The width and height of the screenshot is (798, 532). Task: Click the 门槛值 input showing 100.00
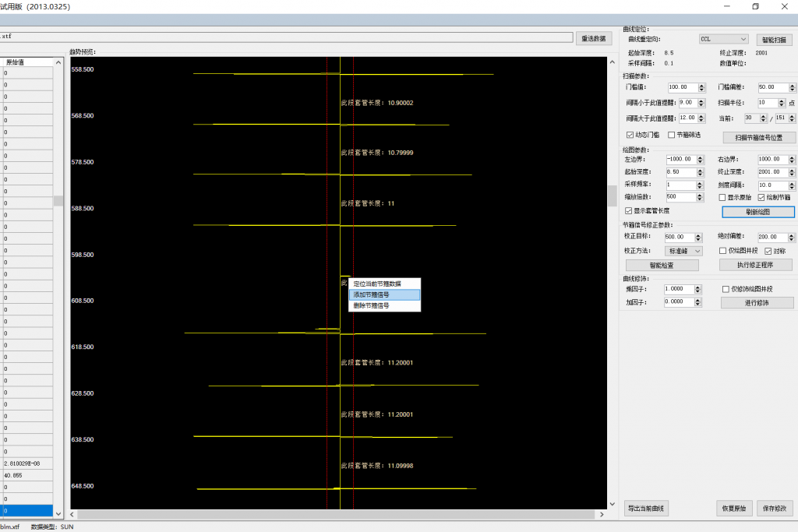(x=683, y=87)
